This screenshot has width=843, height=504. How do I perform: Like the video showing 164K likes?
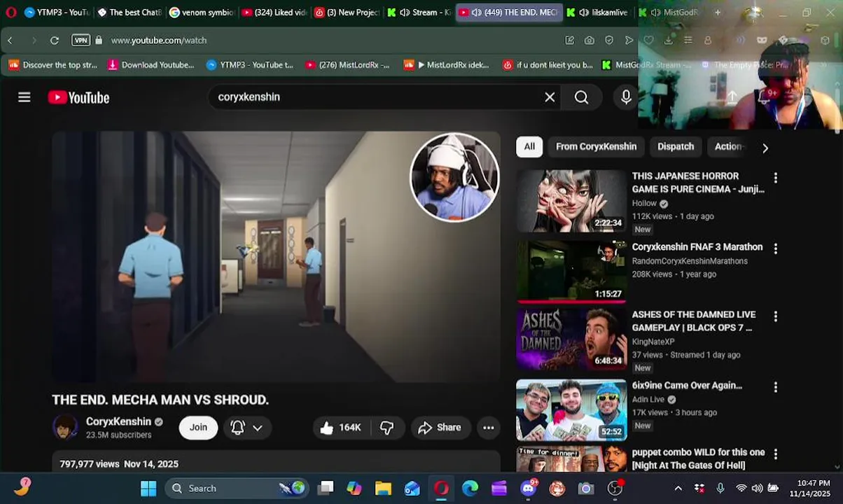pos(341,428)
